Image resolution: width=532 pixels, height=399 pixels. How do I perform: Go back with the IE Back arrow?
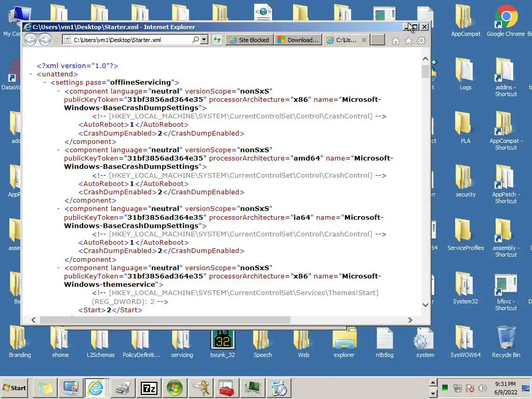pos(30,40)
